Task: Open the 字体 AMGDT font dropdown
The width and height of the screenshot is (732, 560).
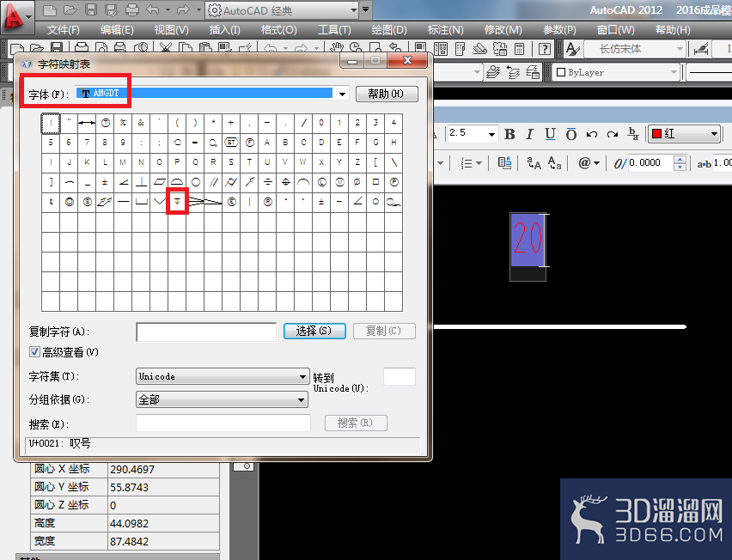Action: 342,94
